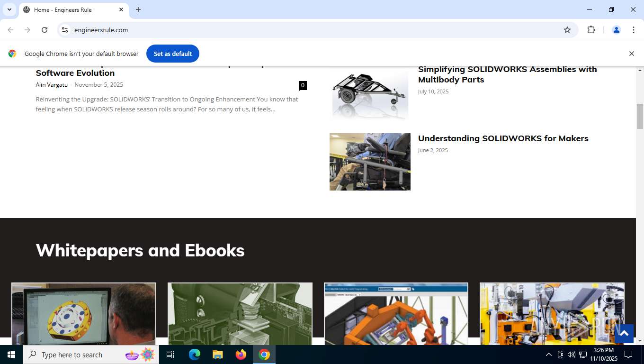Click the Whitepapers and Ebooks heading

click(140, 250)
